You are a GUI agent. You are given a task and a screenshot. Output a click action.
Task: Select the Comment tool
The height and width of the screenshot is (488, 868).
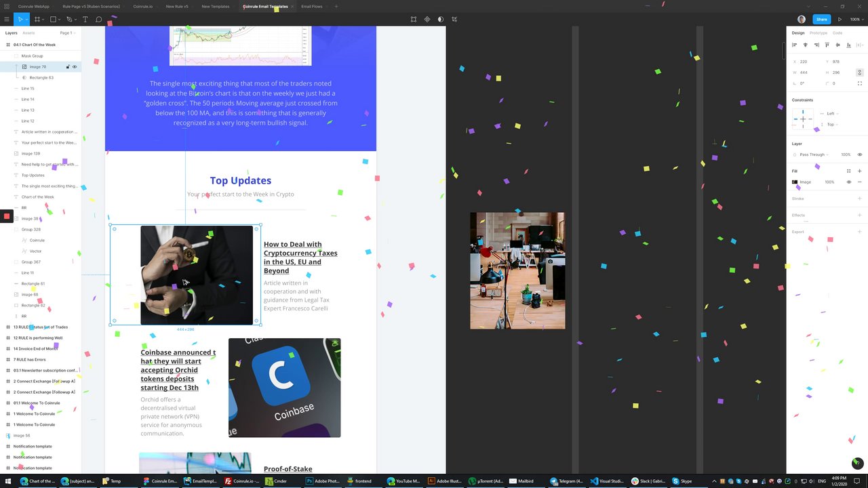98,19
